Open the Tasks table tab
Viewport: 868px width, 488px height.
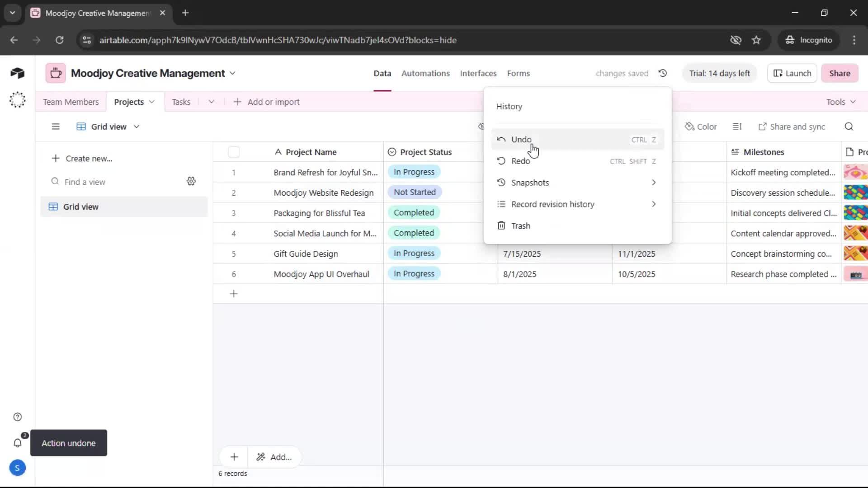coord(181,102)
